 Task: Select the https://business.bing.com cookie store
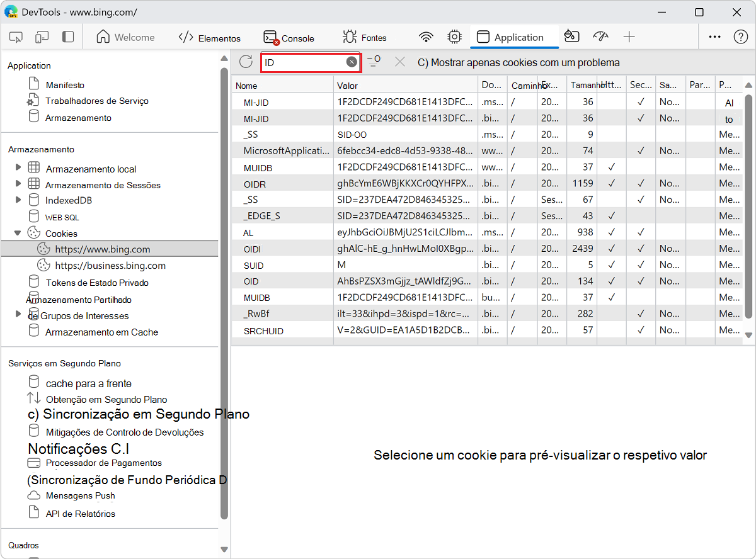[x=109, y=265]
